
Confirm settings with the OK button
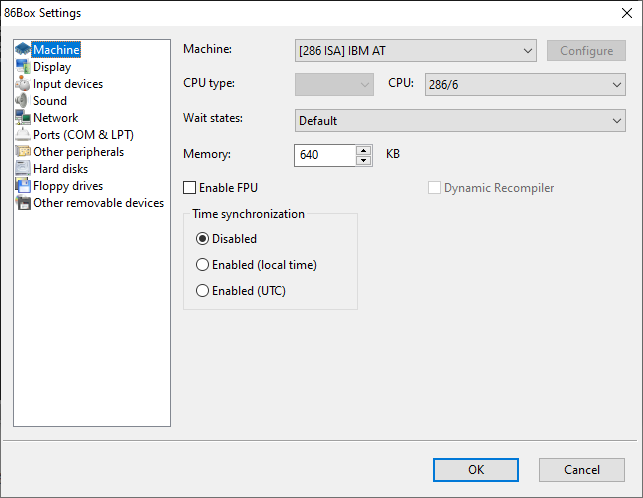pos(476,470)
